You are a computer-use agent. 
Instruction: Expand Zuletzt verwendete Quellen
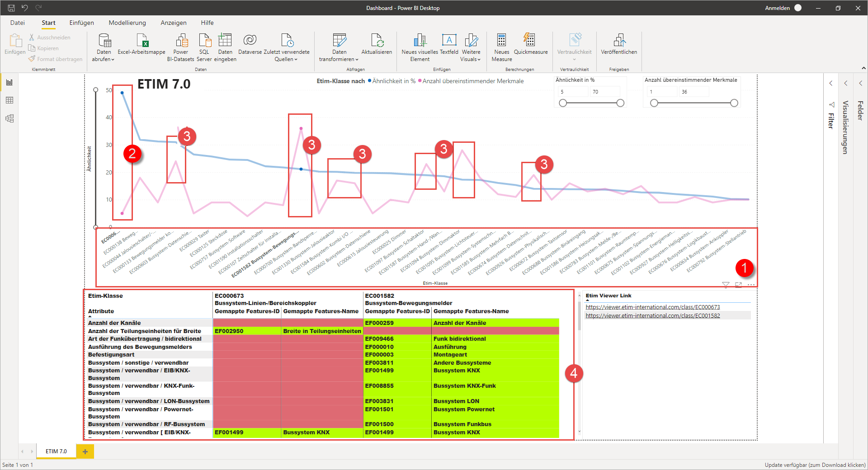[287, 47]
